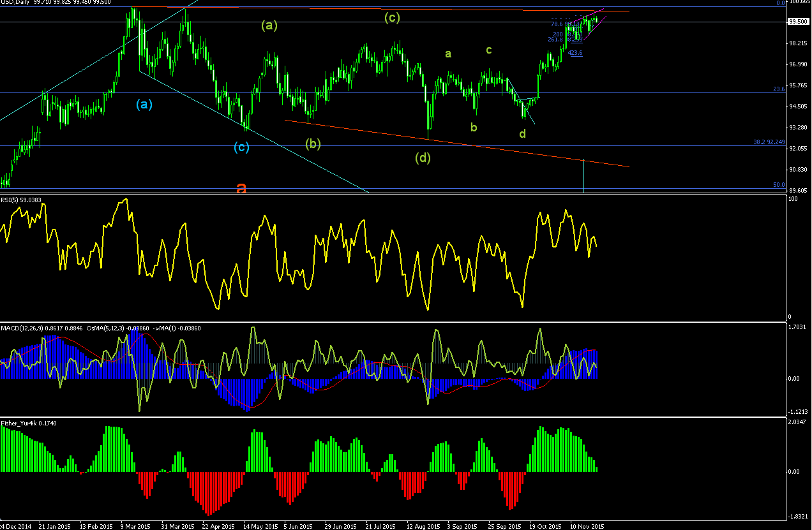Select the small olive 'c' sub-wave label
The image size is (812, 530).
[x=488, y=50]
